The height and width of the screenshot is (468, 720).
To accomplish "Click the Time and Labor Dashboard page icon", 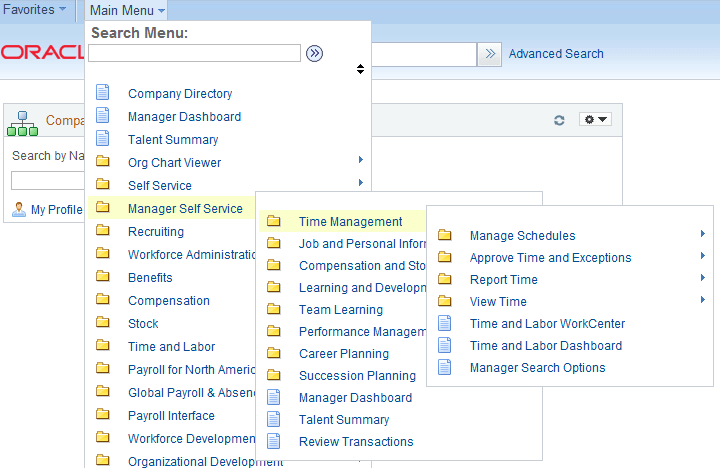I will coord(444,345).
